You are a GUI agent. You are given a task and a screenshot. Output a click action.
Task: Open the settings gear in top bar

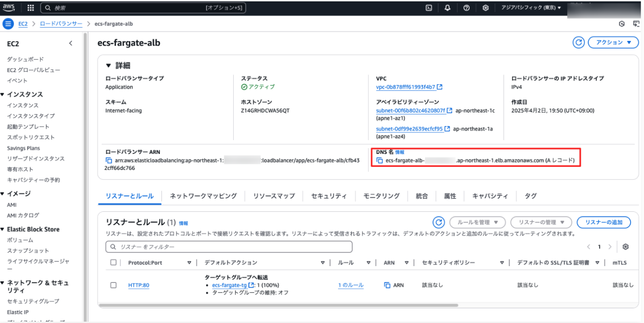click(x=485, y=8)
